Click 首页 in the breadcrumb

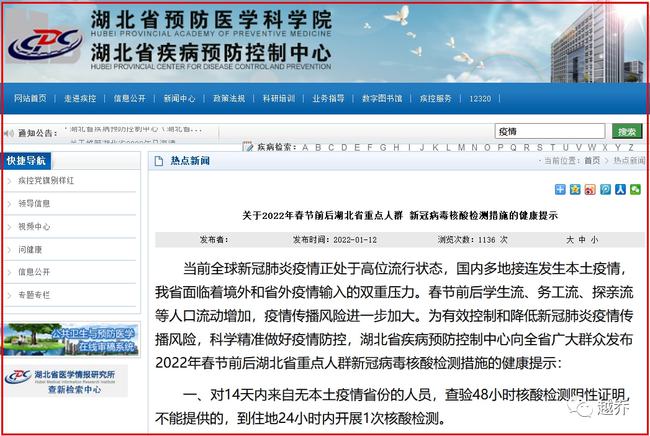(x=592, y=160)
